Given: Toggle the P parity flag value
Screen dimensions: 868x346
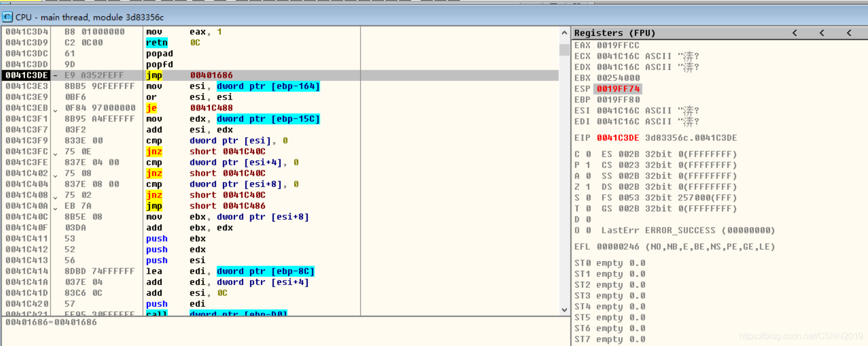Looking at the screenshot, I should tap(588, 165).
